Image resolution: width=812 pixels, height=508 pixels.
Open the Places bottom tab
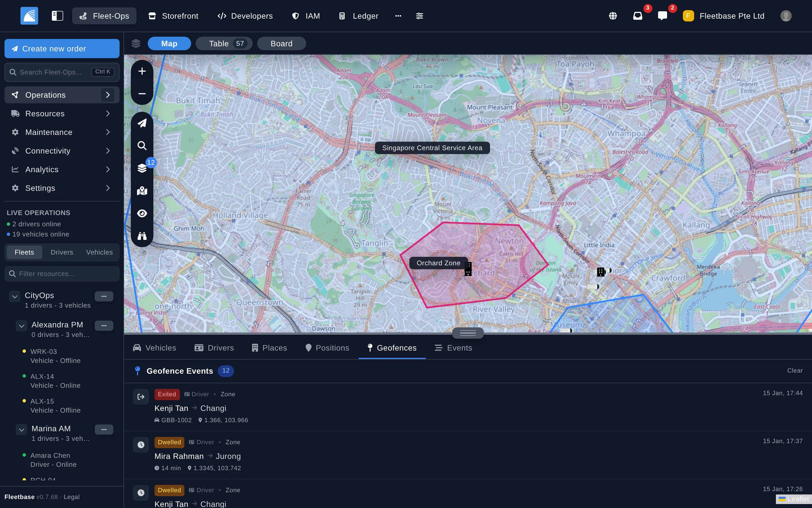[270, 348]
